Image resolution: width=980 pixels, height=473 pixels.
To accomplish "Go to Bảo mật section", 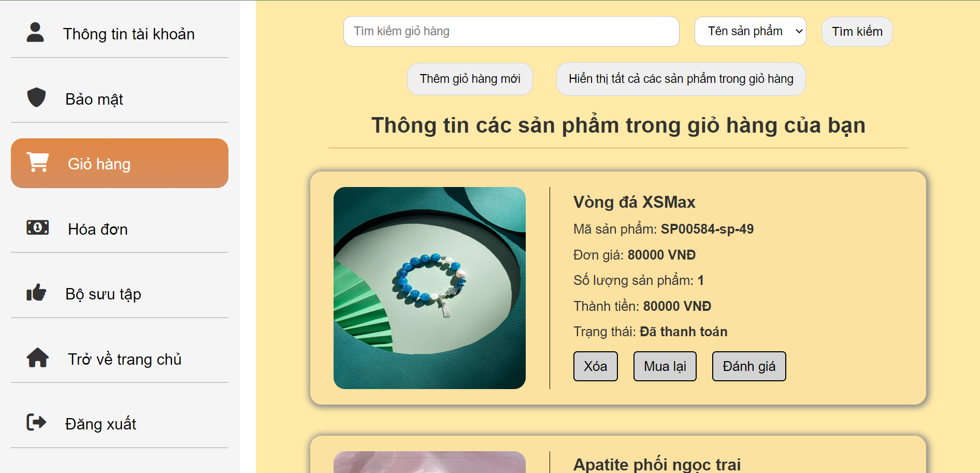I will 120,98.
